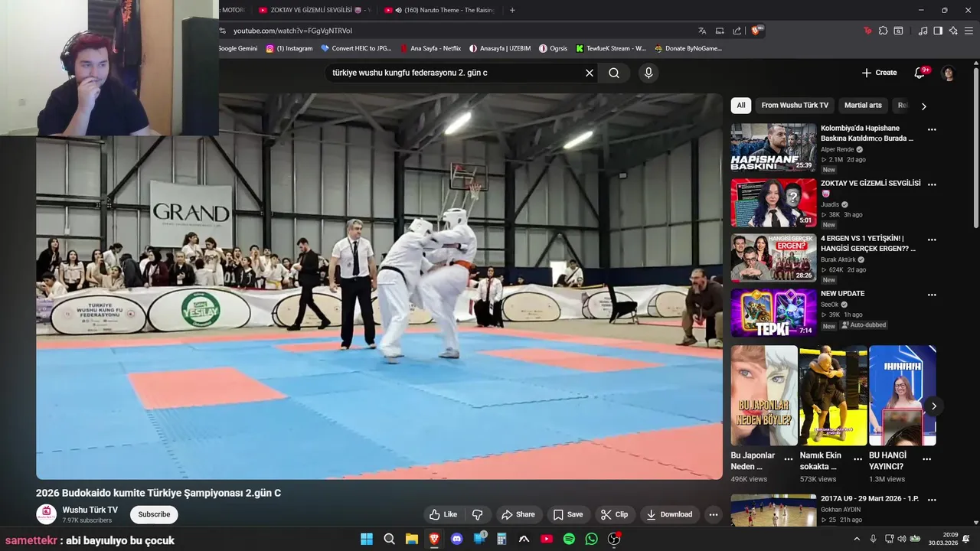The width and height of the screenshot is (980, 551).
Task: Click the Create button
Action: pos(879,73)
